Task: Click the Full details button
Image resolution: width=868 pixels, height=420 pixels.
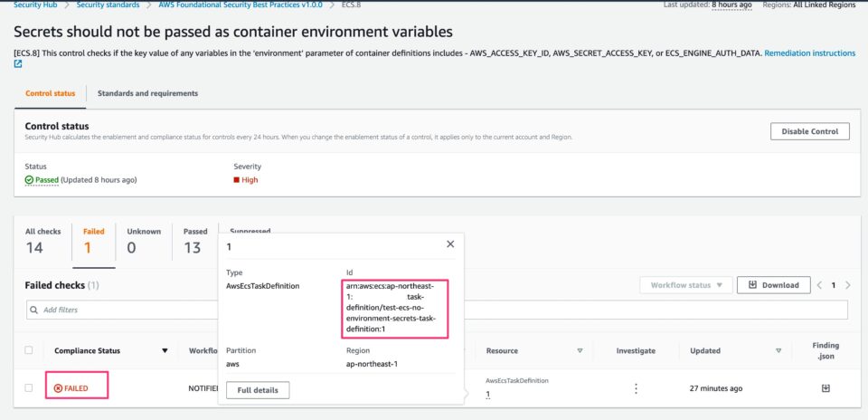Action: pos(258,390)
